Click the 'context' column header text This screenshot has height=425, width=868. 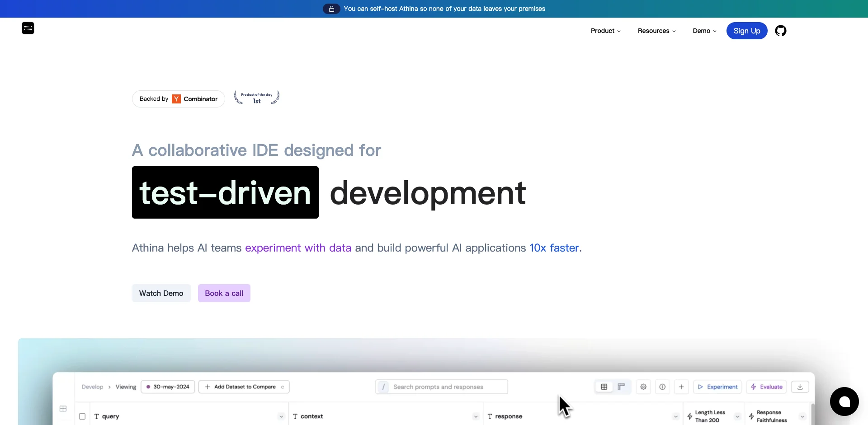coord(312,416)
